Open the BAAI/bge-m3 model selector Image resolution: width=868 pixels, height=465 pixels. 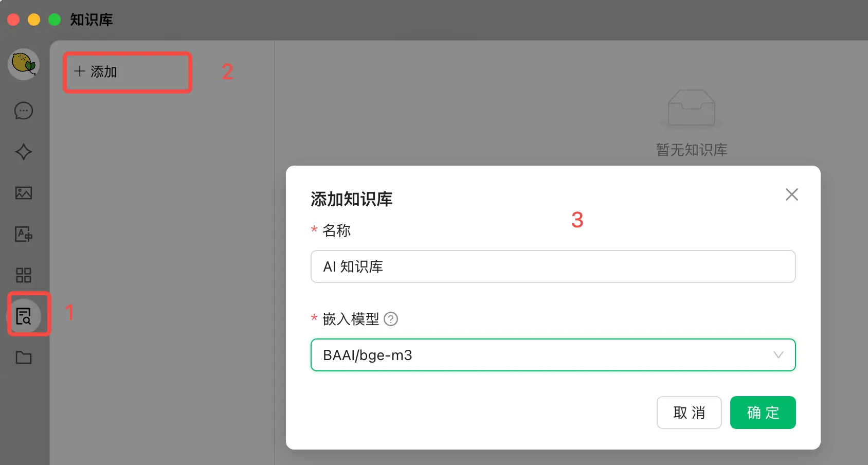553,355
